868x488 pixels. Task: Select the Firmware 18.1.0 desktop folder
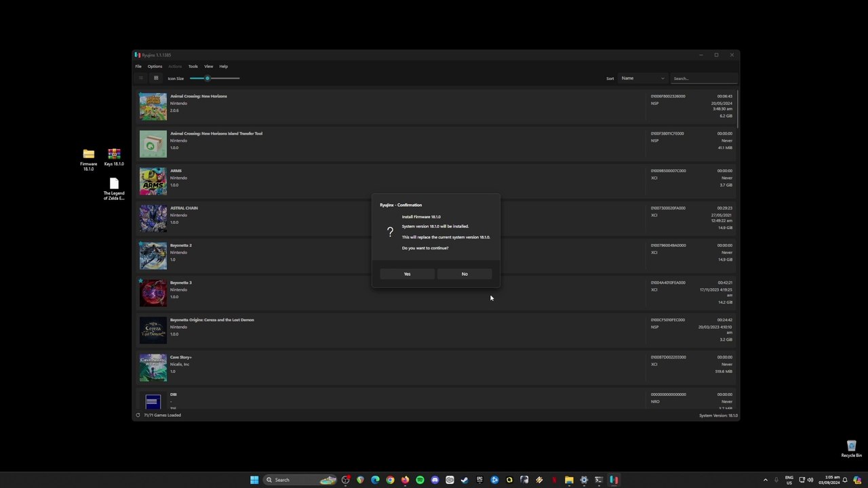(x=89, y=160)
